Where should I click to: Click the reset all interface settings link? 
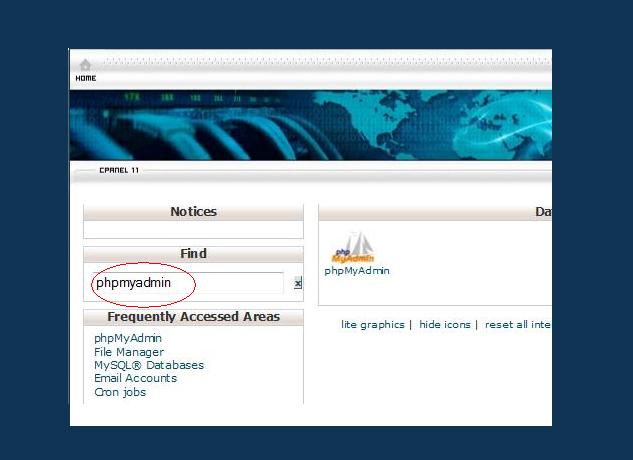coord(517,324)
